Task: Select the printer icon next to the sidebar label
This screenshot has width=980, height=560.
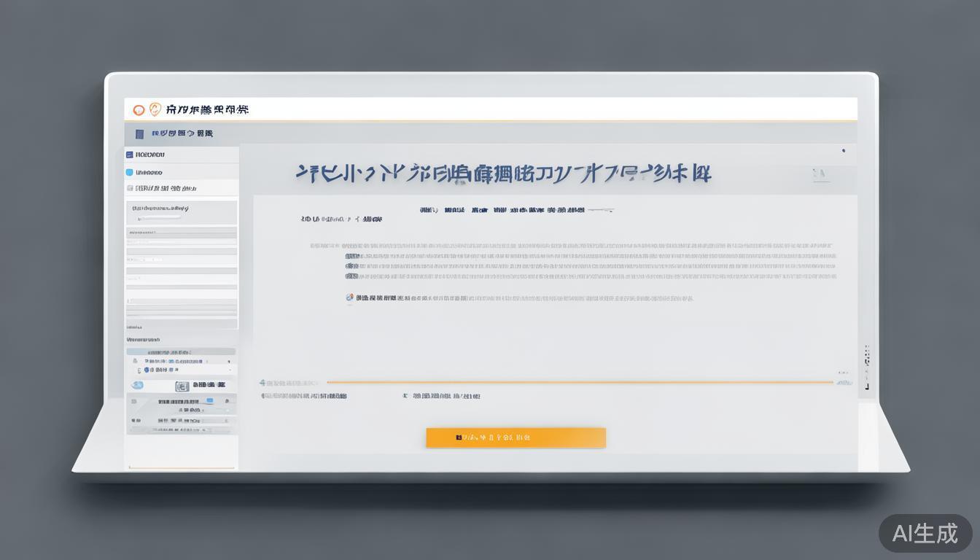Action: [182, 384]
